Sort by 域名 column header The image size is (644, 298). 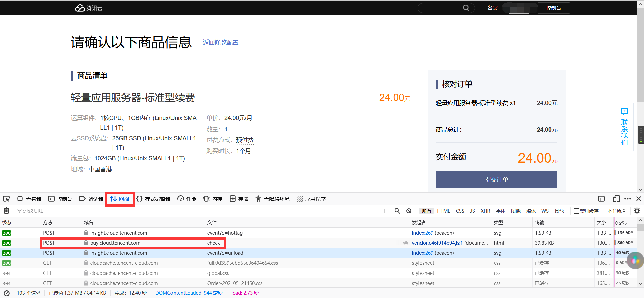[144, 222]
